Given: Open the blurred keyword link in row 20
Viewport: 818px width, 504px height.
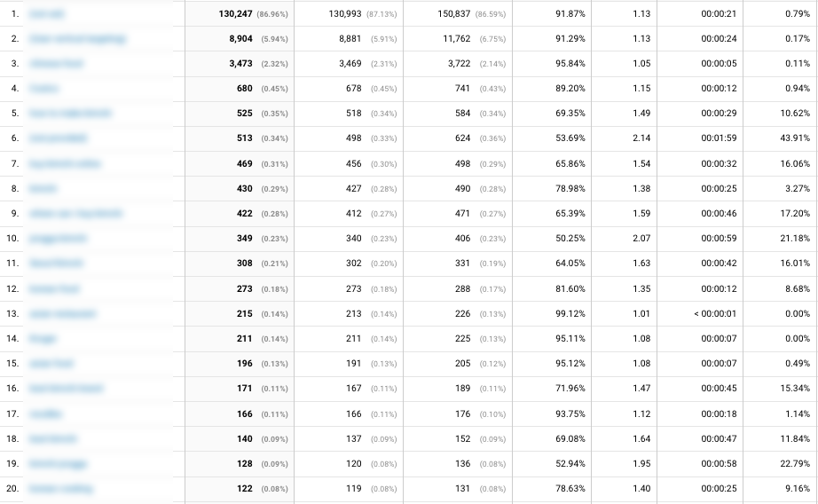Looking at the screenshot, I should point(61,489).
